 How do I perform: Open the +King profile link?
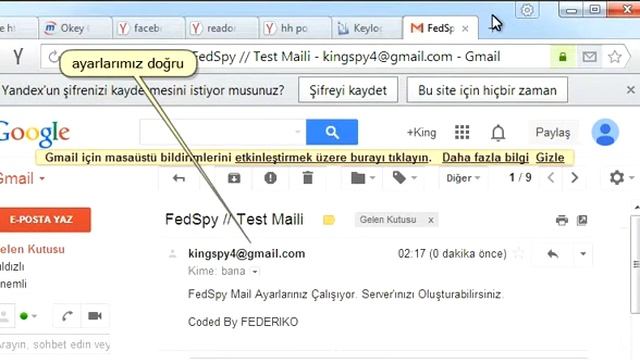click(421, 132)
